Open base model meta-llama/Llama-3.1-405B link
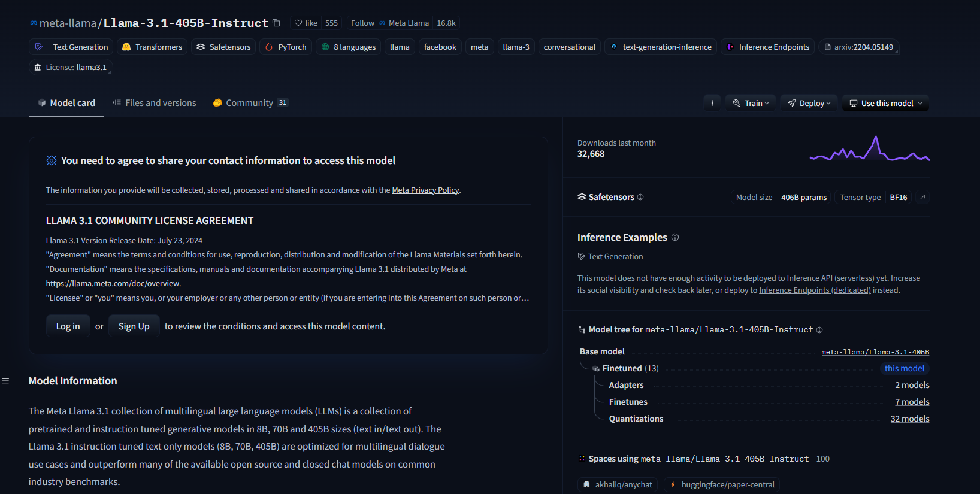This screenshot has width=980, height=494. point(875,351)
